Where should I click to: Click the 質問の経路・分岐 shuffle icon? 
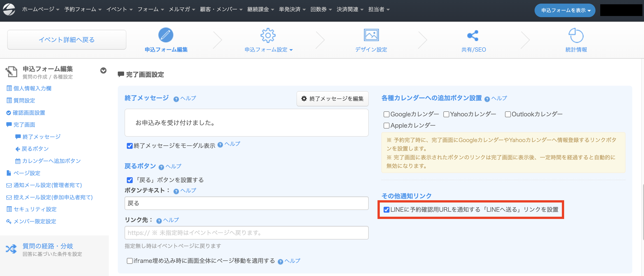click(11, 249)
